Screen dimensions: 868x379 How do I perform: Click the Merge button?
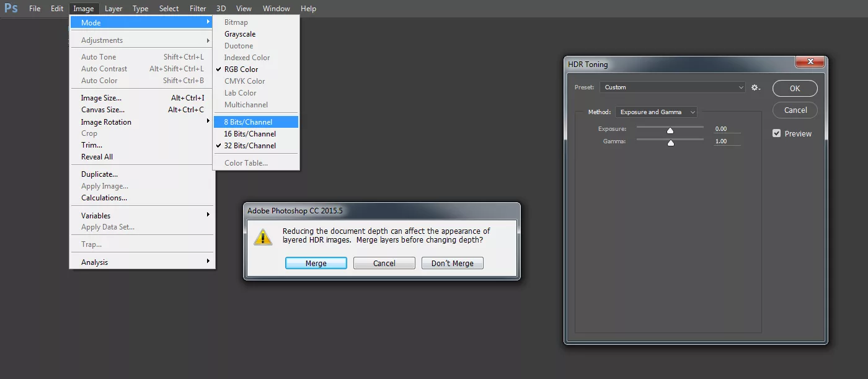tap(316, 263)
